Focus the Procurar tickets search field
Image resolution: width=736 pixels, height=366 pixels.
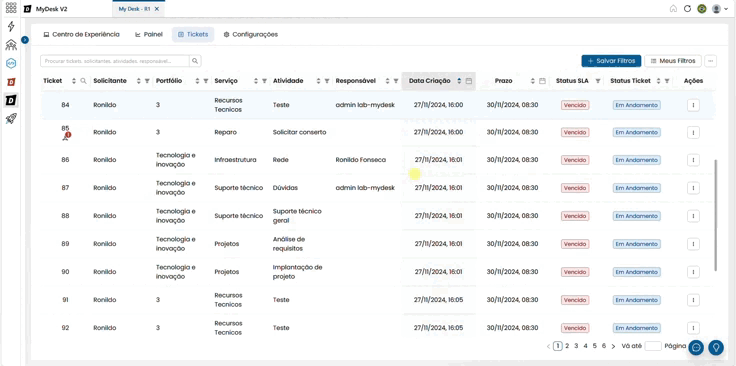(x=115, y=61)
